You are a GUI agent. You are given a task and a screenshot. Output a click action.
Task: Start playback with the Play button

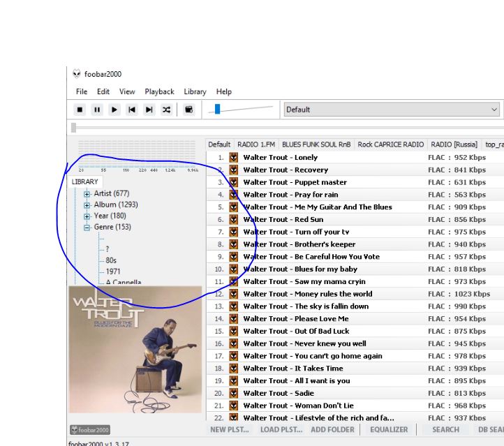coord(114,110)
